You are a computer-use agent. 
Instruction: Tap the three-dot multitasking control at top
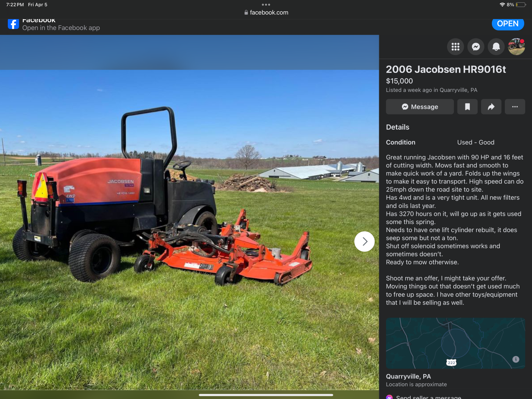click(x=266, y=4)
